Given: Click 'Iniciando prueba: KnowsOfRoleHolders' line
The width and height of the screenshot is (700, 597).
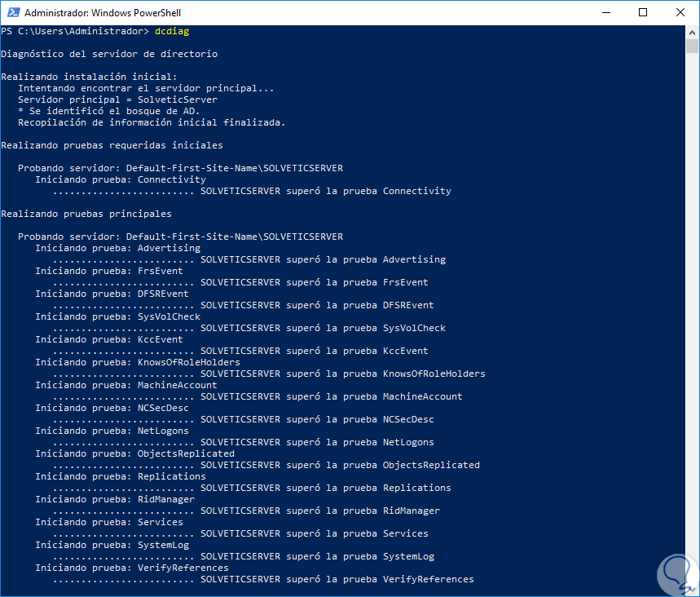Looking at the screenshot, I should pyautogui.click(x=138, y=362).
